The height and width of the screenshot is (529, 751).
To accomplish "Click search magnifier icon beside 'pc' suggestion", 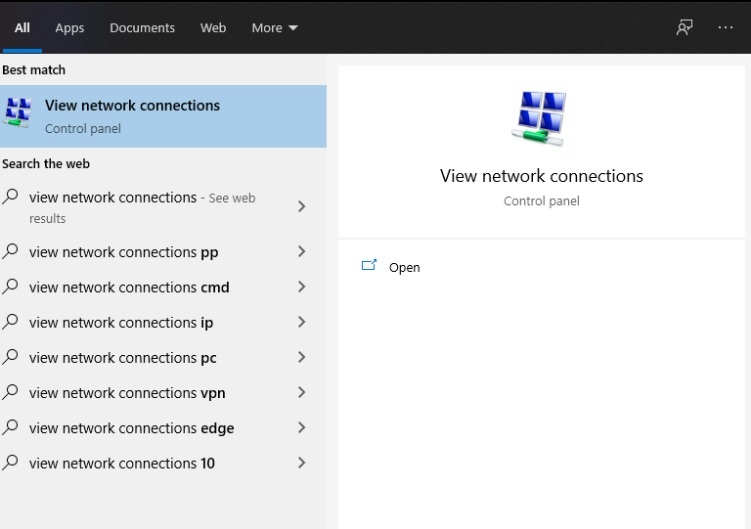I will pyautogui.click(x=10, y=356).
